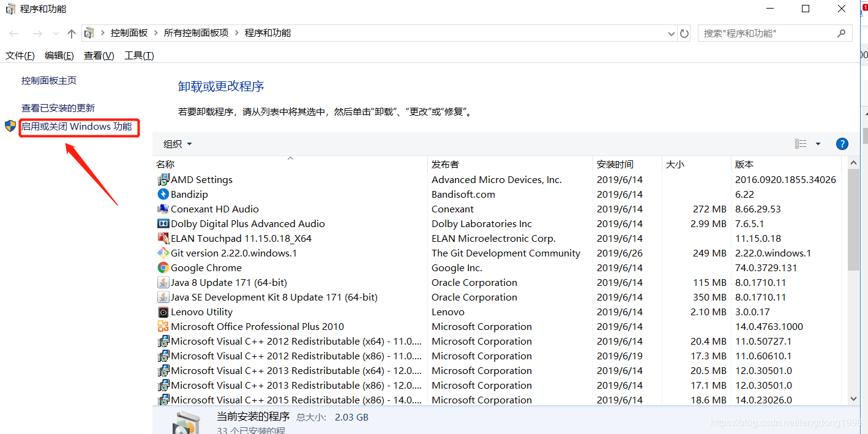The width and height of the screenshot is (868, 434).
Task: Click the Lenovo Utility program icon
Action: pyautogui.click(x=163, y=312)
